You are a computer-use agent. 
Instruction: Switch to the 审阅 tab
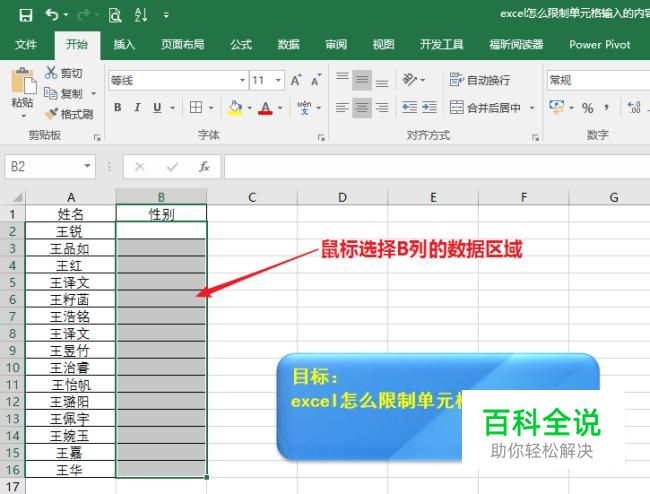pos(336,44)
